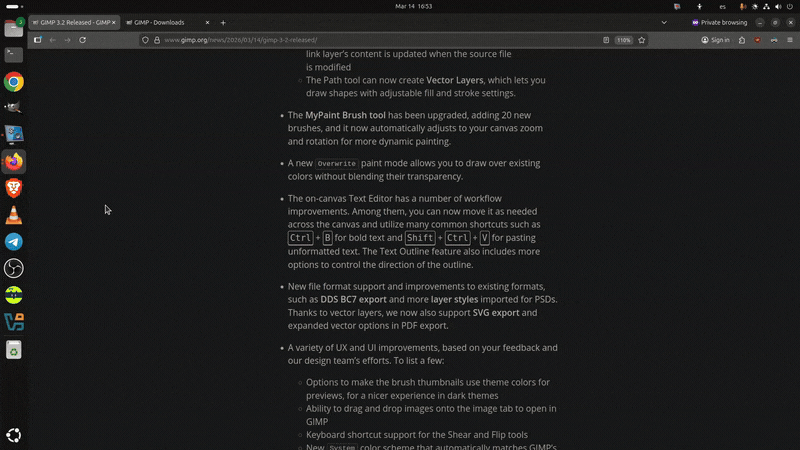This screenshot has height=450, width=800.
Task: Bookmark this page with the star icon
Action: pos(641,40)
